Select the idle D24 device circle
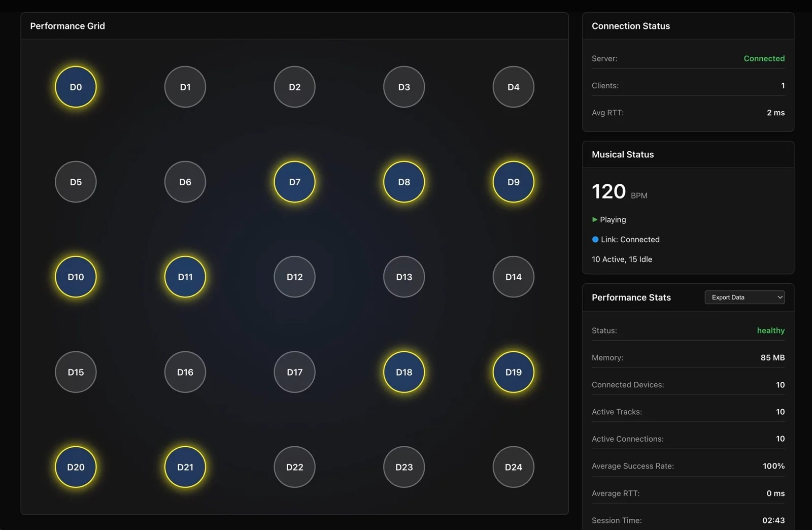The width and height of the screenshot is (812, 530). pyautogui.click(x=513, y=467)
